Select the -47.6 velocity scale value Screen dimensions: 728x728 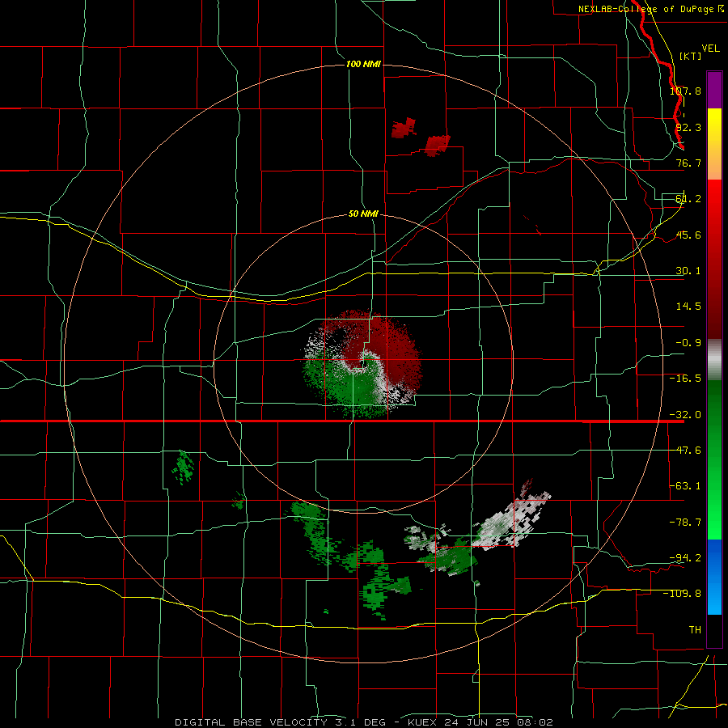685,451
